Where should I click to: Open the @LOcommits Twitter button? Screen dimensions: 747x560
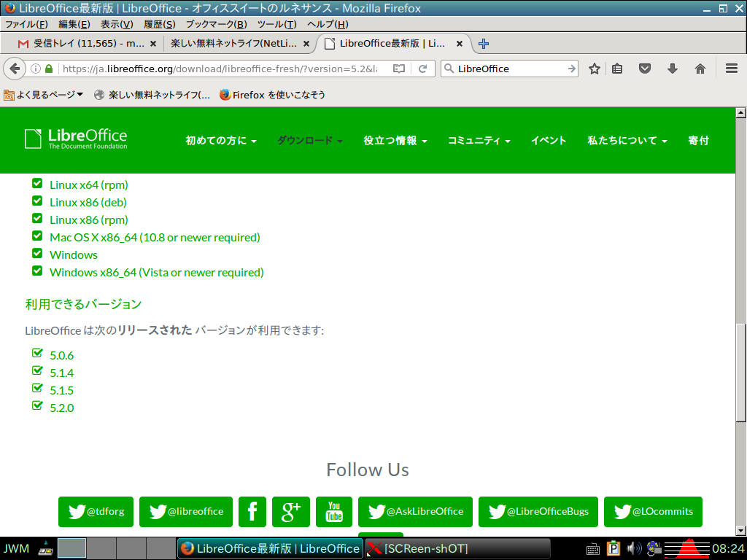(x=653, y=511)
